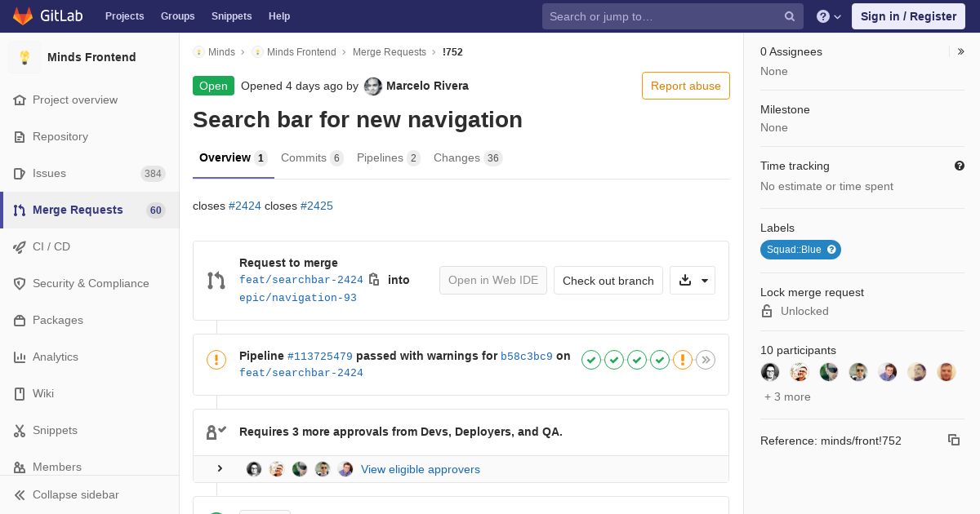Click the GitLab fox logo

tap(23, 16)
